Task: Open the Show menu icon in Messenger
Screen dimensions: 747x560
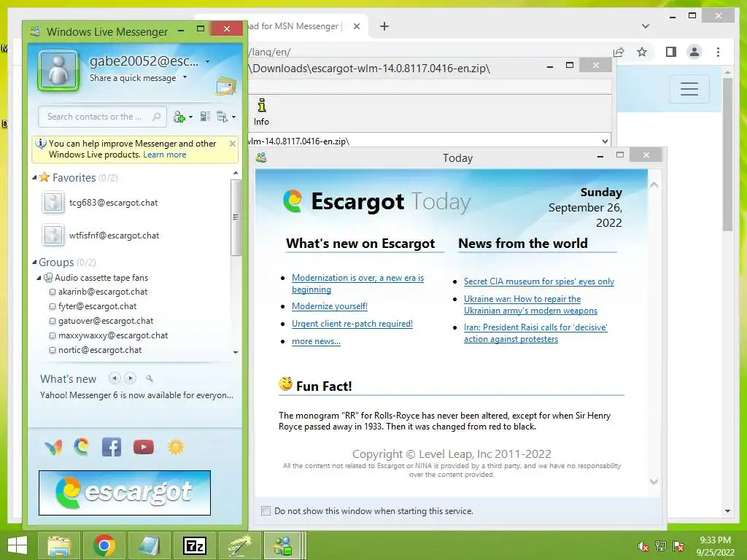Action: pyautogui.click(x=222, y=117)
